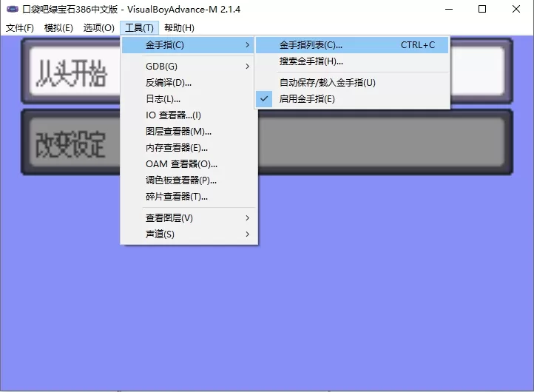This screenshot has height=392, width=534.
Task: Open 反编译(D)... disassembler
Action: pyautogui.click(x=188, y=83)
